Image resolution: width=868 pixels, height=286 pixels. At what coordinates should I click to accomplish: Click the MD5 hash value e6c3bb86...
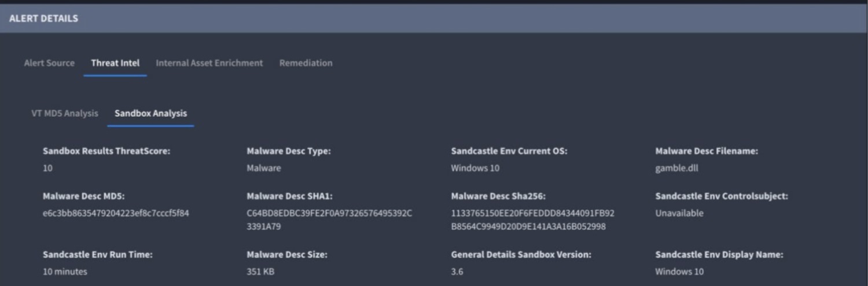[116, 213]
